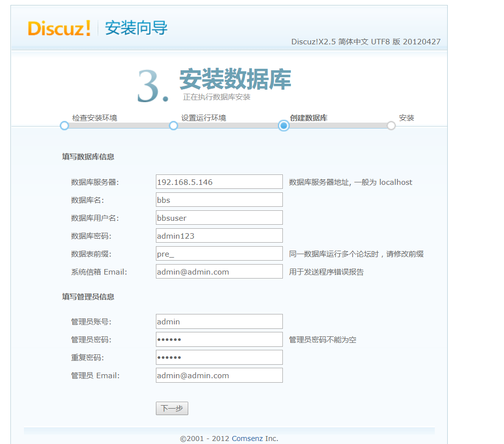Click the 正在执行数据库安装 subtitle

click(217, 97)
